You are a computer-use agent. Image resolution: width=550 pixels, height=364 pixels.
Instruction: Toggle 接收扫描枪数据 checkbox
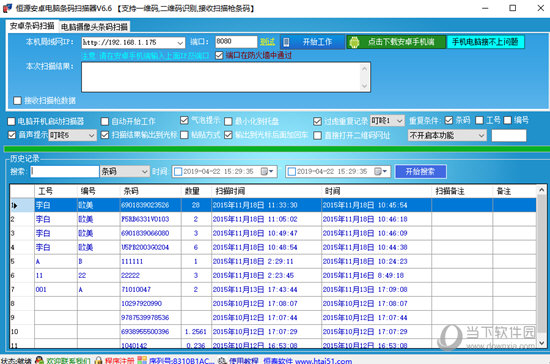click(x=17, y=101)
